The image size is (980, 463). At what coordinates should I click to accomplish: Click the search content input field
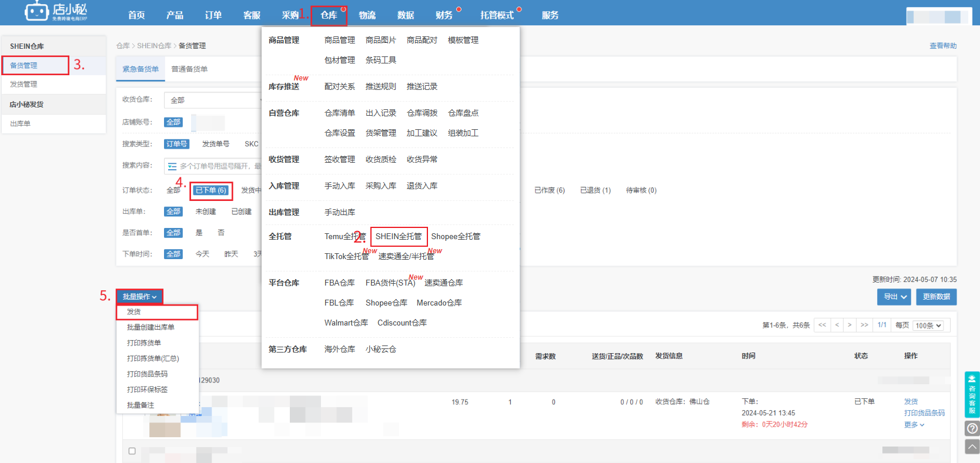214,166
